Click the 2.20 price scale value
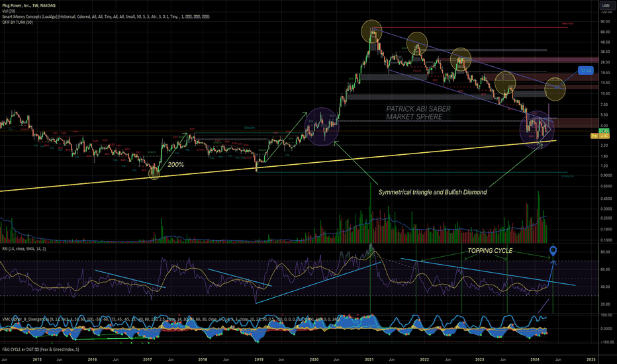Image resolution: width=617 pixels, height=364 pixels. 605,146
